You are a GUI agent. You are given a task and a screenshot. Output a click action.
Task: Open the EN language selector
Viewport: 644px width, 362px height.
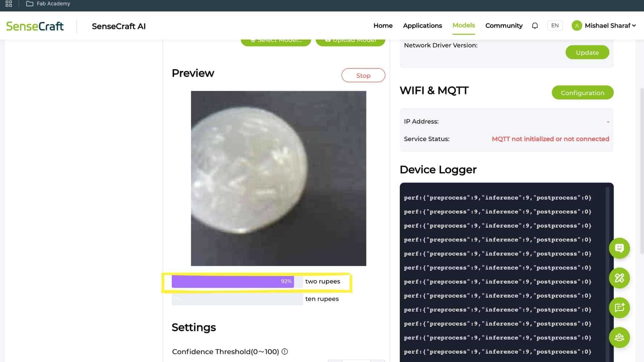click(x=555, y=26)
